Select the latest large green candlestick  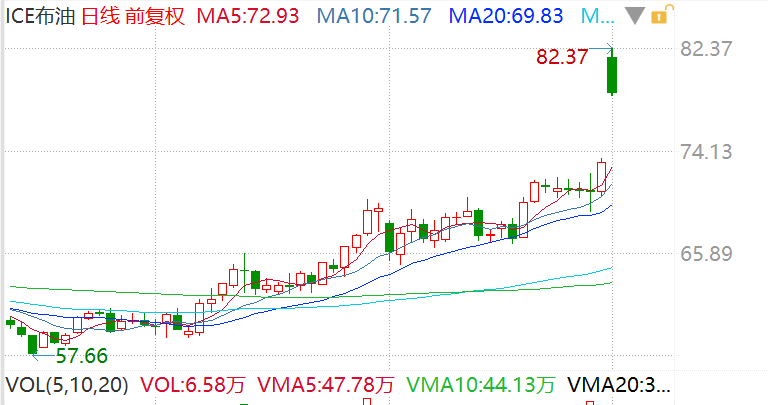pos(612,74)
